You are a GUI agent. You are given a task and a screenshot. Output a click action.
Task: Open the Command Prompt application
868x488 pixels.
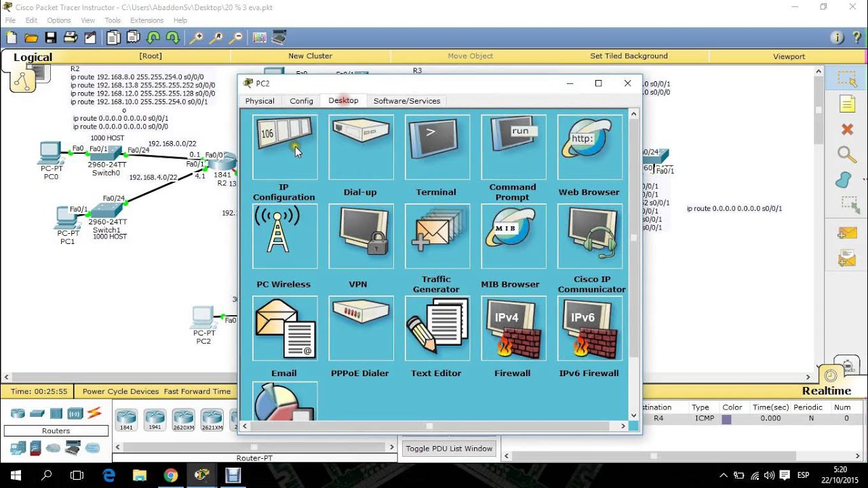(x=513, y=147)
